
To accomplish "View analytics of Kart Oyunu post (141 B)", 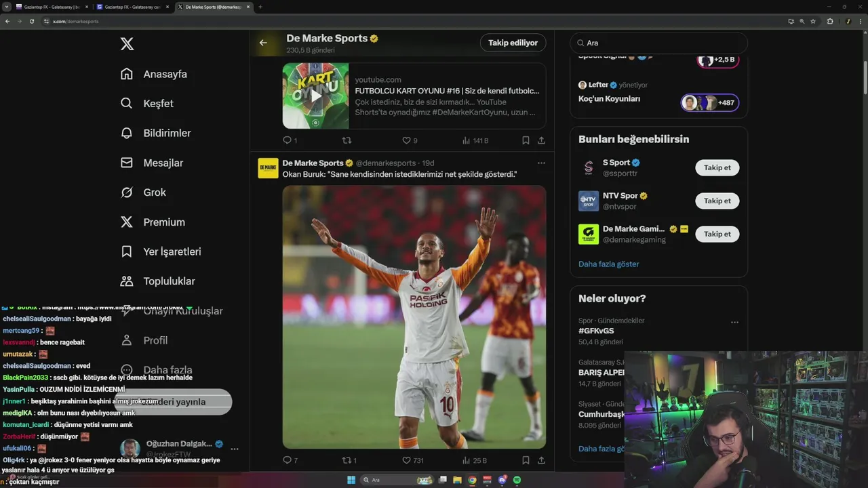I will tap(475, 140).
